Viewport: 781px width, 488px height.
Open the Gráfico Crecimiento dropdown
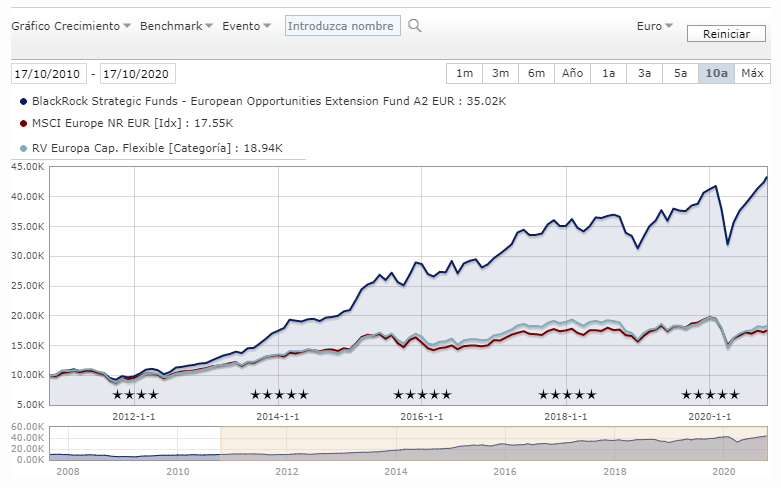pyautogui.click(x=70, y=26)
